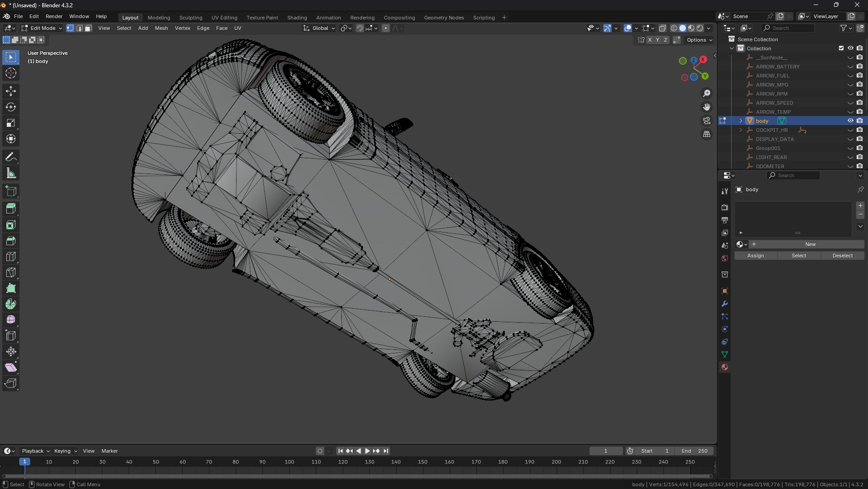This screenshot has width=868, height=489.
Task: Activate the 3D Cursor tool
Action: [x=11, y=73]
